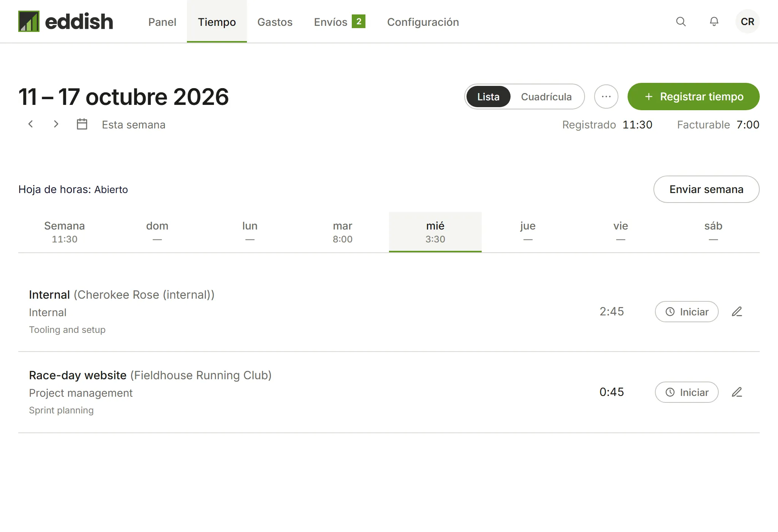Open the search icon
778x532 pixels.
681,22
